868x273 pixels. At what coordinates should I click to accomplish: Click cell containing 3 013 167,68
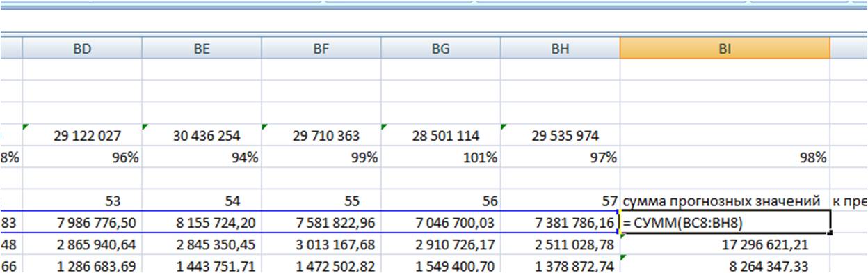click(x=321, y=244)
